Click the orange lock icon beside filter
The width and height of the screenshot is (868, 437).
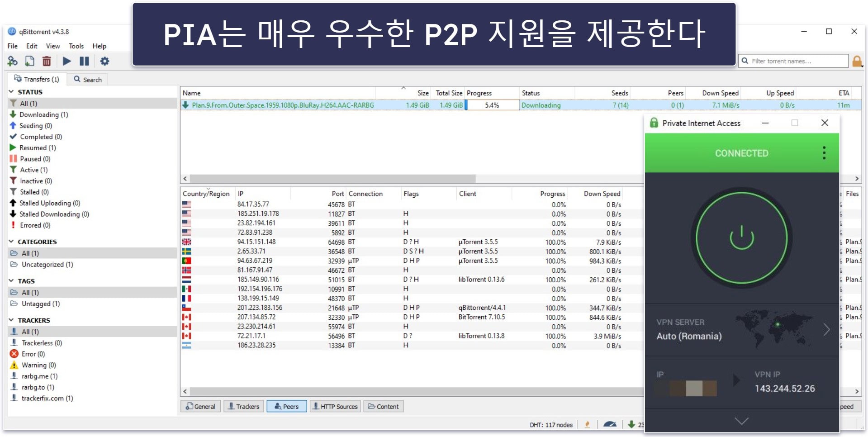(857, 61)
